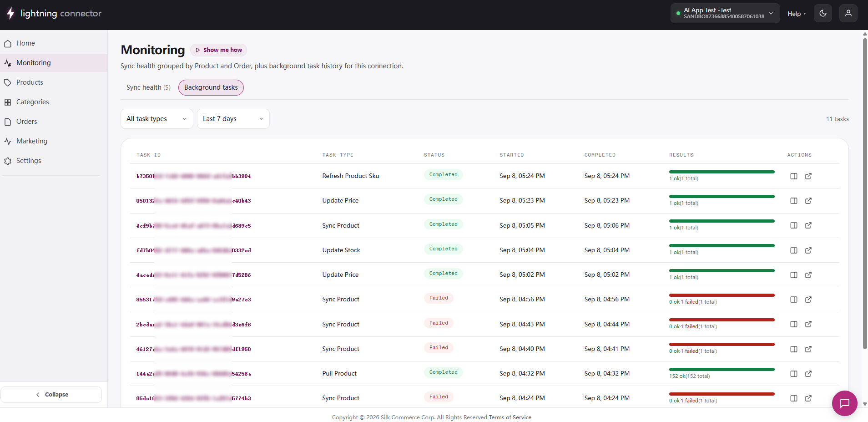Open the Terms of Service link

click(x=510, y=417)
